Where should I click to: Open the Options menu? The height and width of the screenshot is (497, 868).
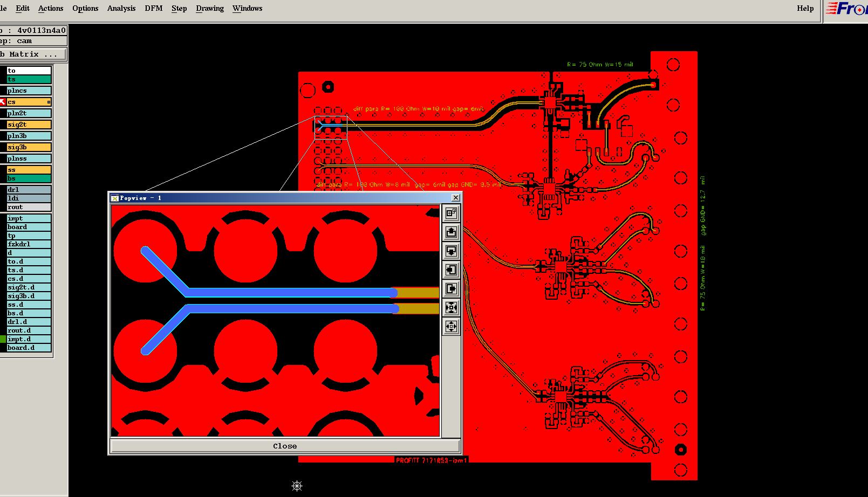(x=85, y=8)
